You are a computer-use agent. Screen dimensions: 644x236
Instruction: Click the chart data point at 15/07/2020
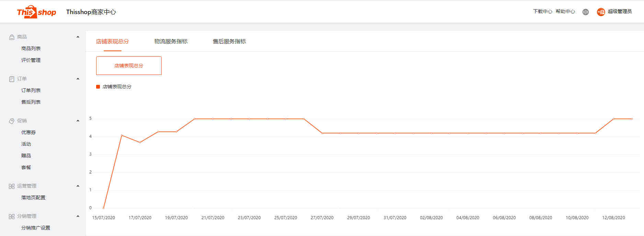[104, 208]
